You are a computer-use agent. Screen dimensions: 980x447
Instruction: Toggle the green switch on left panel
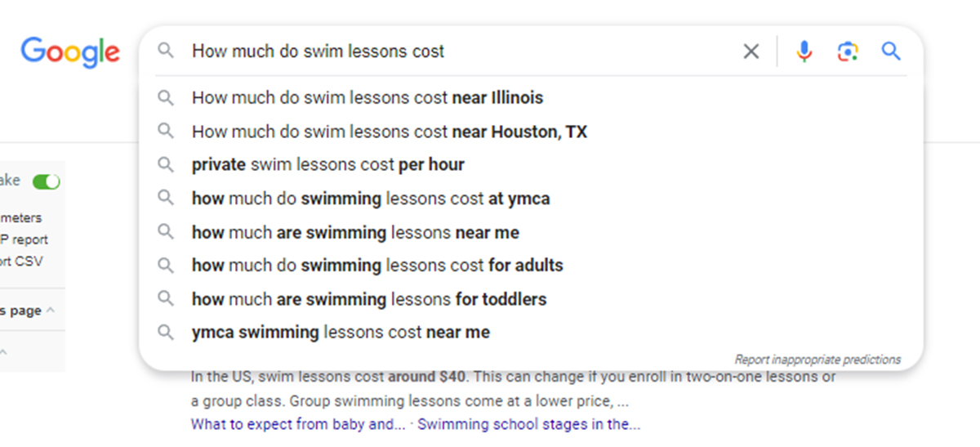coord(47,181)
